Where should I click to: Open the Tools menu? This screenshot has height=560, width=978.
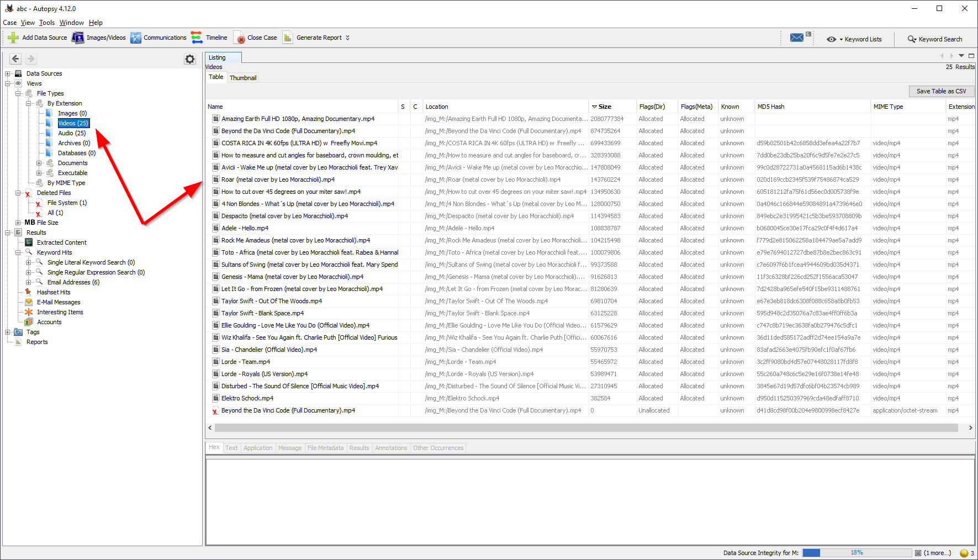[x=47, y=23]
